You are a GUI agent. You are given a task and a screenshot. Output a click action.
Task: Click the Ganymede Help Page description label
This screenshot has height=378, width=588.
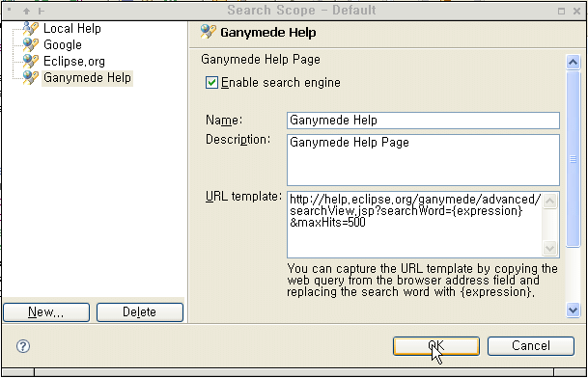261,60
